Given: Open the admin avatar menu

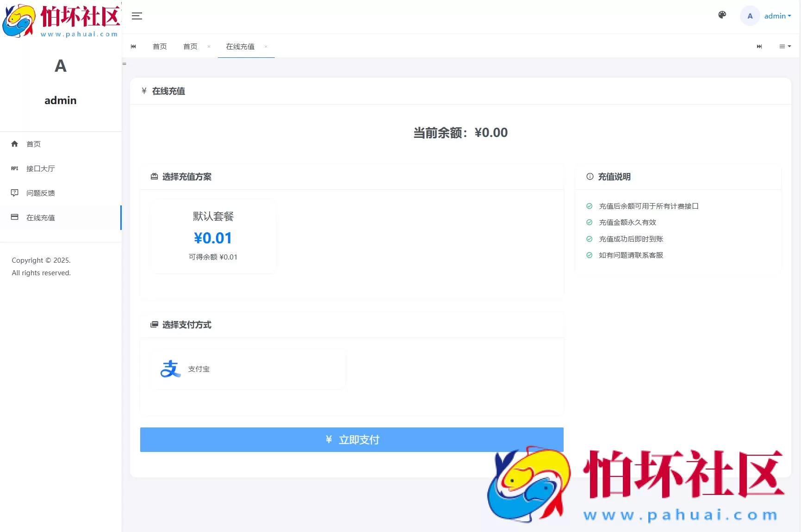Looking at the screenshot, I should click(750, 15).
